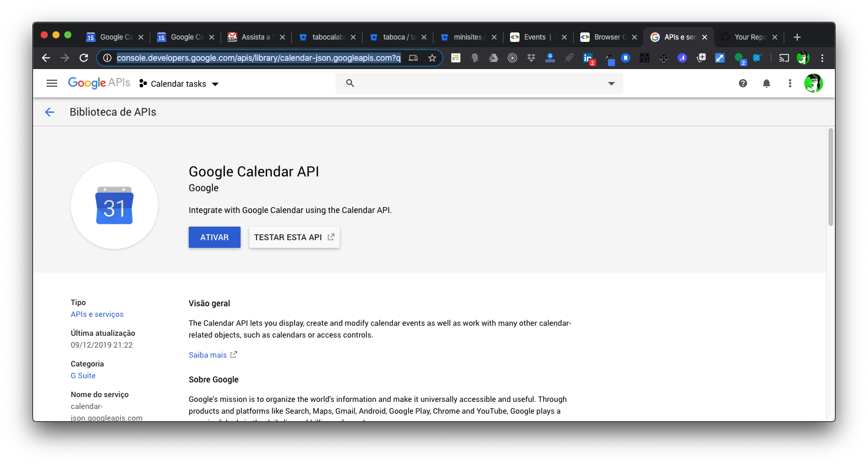868x465 pixels.
Task: View site information icon in the address bar
Action: click(107, 58)
